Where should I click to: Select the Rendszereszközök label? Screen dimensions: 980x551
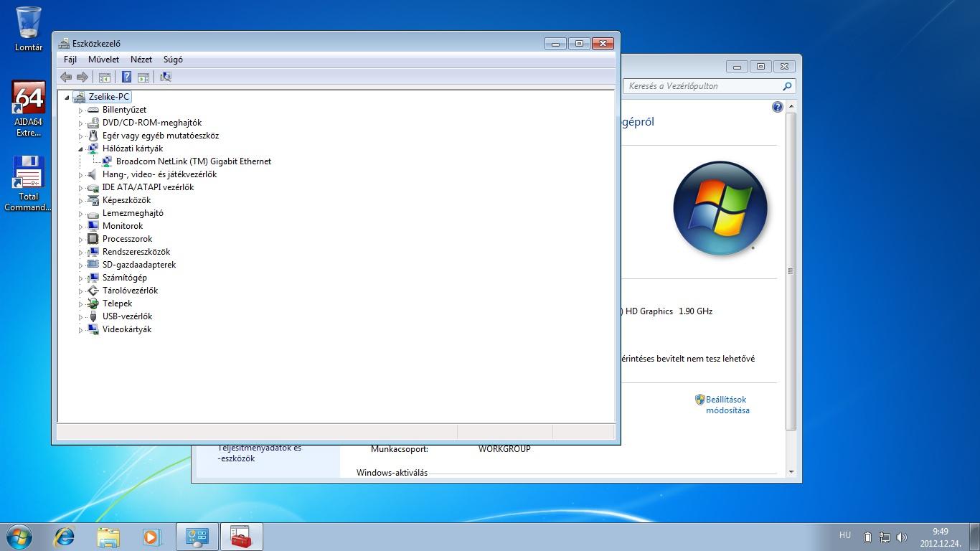click(x=136, y=252)
